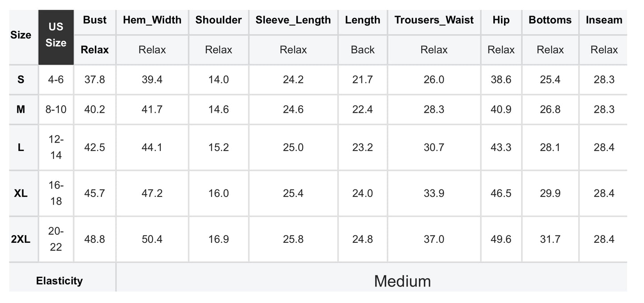Viewport: 644px width, 303px height.
Task: Click US size 12-14 cell
Action: (56, 147)
